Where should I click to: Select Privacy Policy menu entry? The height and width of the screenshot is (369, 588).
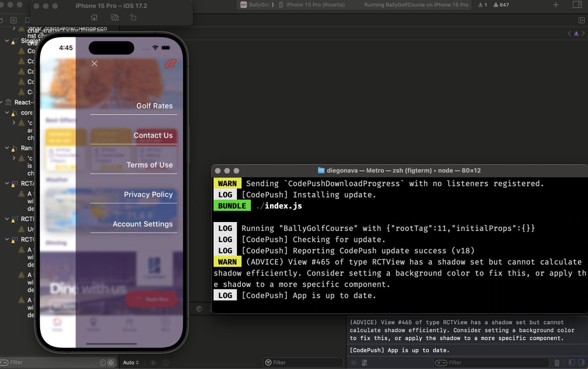pos(148,195)
